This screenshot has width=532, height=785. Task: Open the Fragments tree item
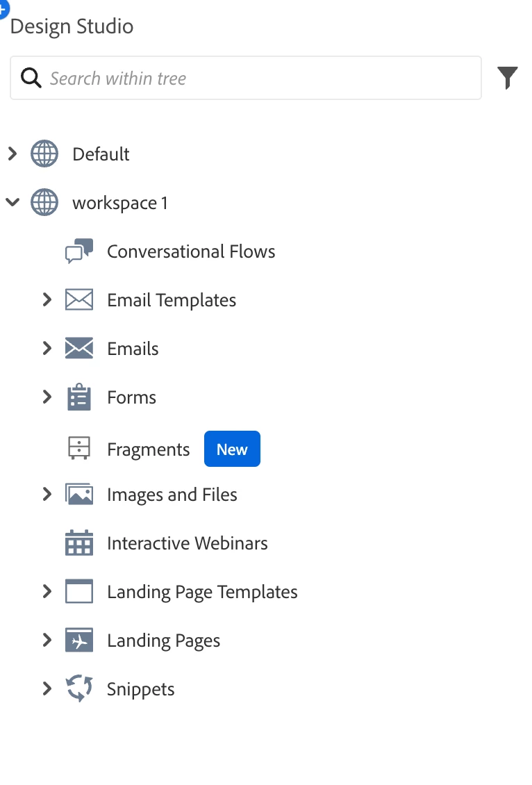[x=148, y=449]
